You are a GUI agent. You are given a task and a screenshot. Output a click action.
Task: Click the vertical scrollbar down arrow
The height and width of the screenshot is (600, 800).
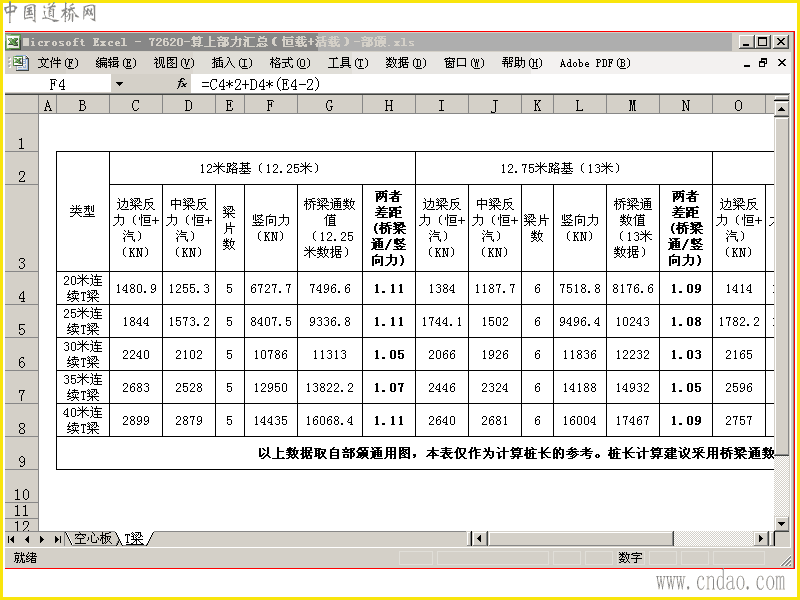pos(781,523)
